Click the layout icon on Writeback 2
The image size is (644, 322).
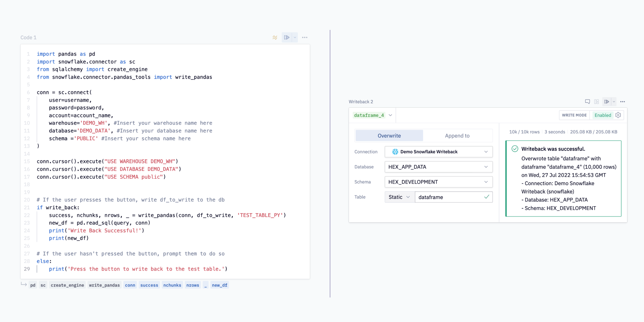tap(596, 102)
